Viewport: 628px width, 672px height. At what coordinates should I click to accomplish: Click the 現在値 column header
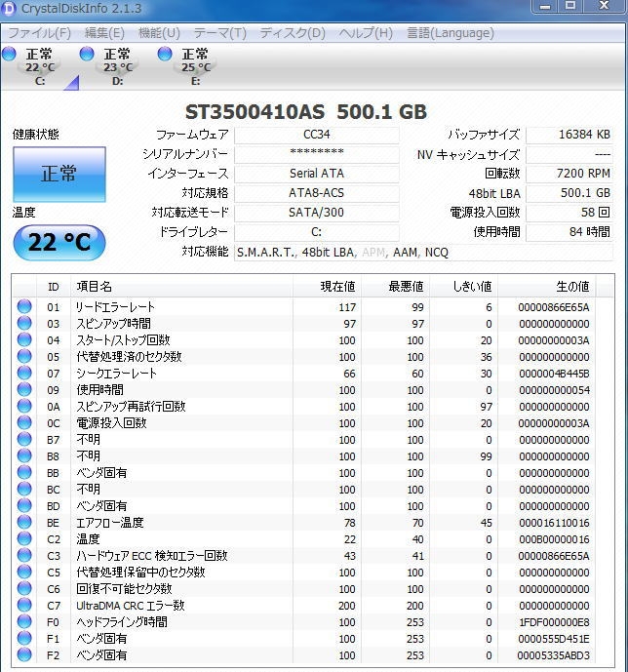pyautogui.click(x=328, y=287)
